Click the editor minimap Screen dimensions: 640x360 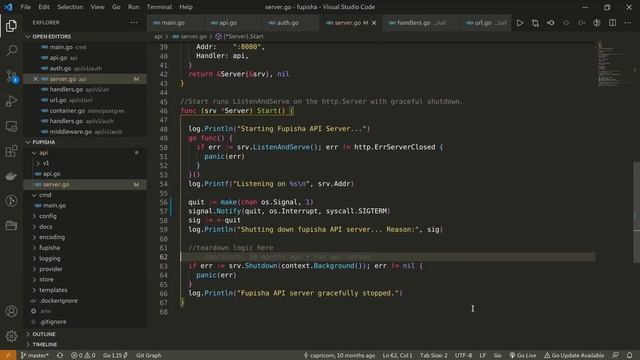tap(614, 63)
